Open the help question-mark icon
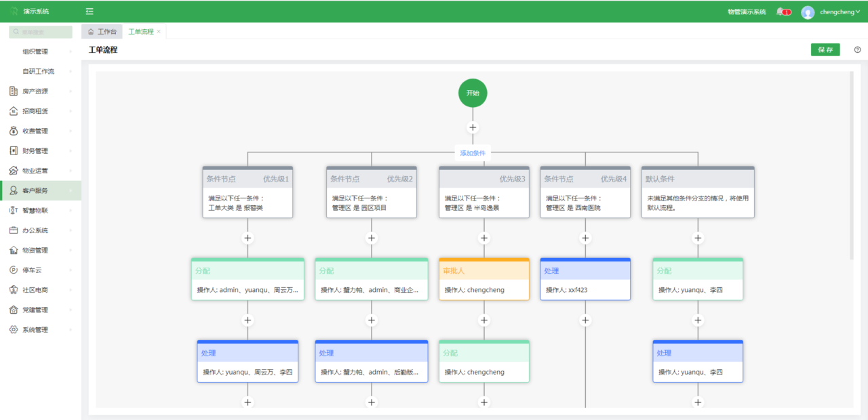 point(857,49)
